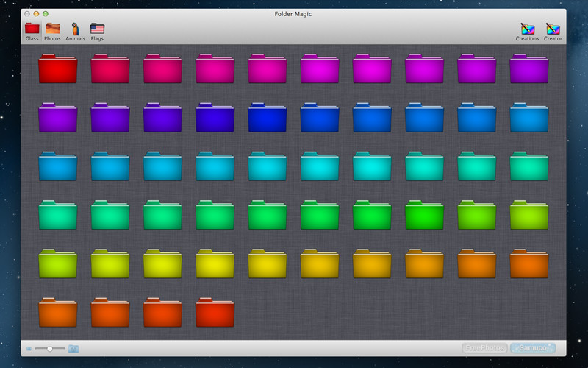The width and height of the screenshot is (588, 368).
Task: Choose the third folder in the bottom row
Action: click(x=162, y=312)
